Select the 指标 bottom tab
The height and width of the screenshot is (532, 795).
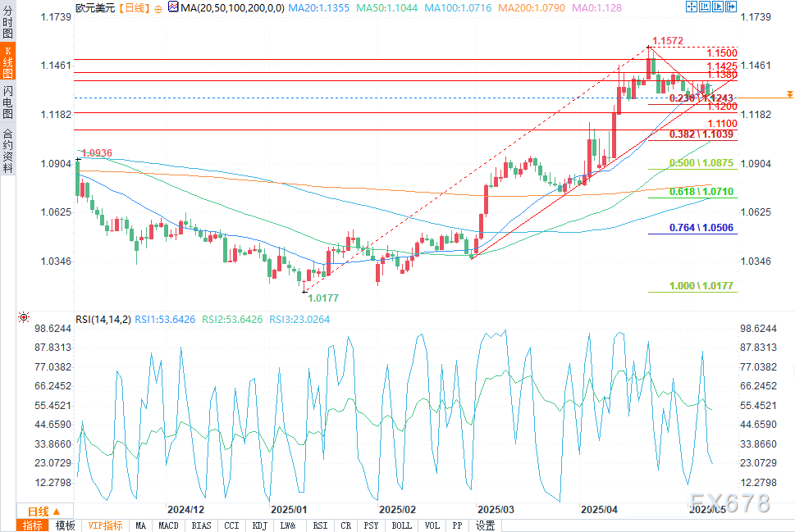33,525
